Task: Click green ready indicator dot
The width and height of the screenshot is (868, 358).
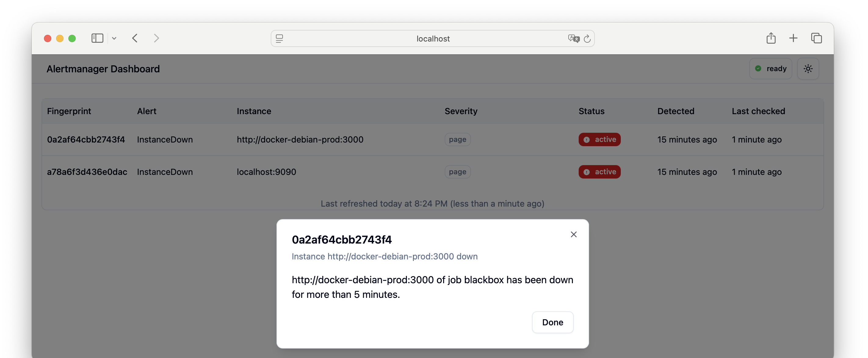Action: point(758,69)
